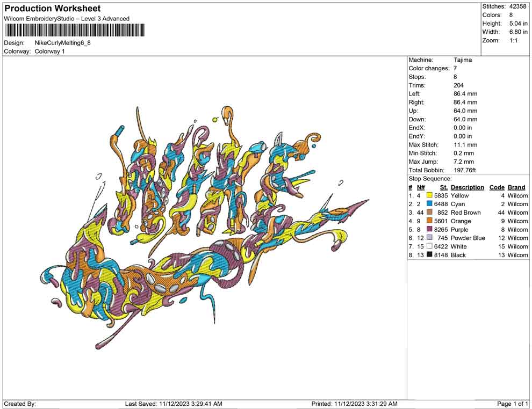Click the Max Jump value '7.2 mm'
Screen dimensions: 532x409
tap(464, 162)
